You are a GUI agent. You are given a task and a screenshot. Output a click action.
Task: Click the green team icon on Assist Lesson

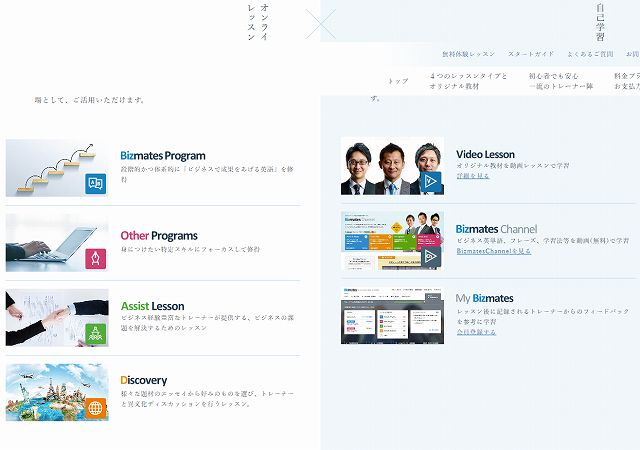tap(96, 334)
